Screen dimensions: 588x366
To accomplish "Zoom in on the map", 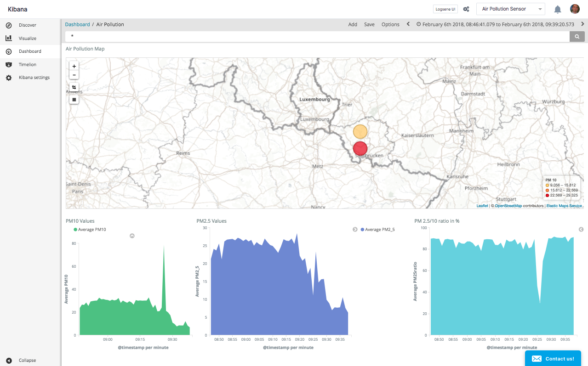I will tap(74, 66).
